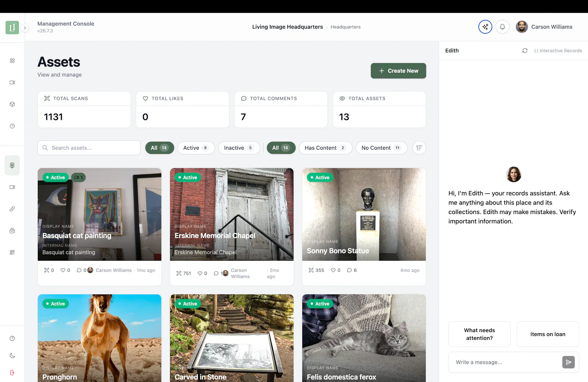This screenshot has width=588, height=382.
Task: Click LI Interactive Records label
Action: pyautogui.click(x=558, y=51)
